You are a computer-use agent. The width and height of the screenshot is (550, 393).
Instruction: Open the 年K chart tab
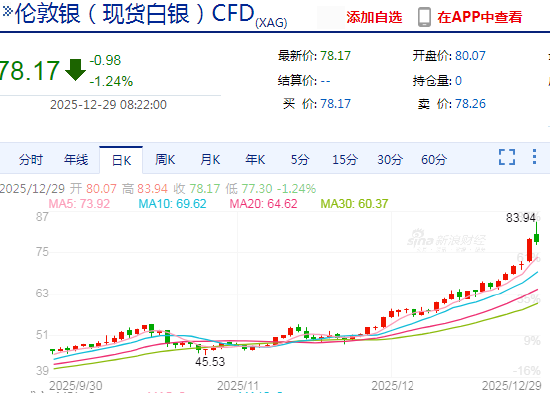(x=255, y=160)
